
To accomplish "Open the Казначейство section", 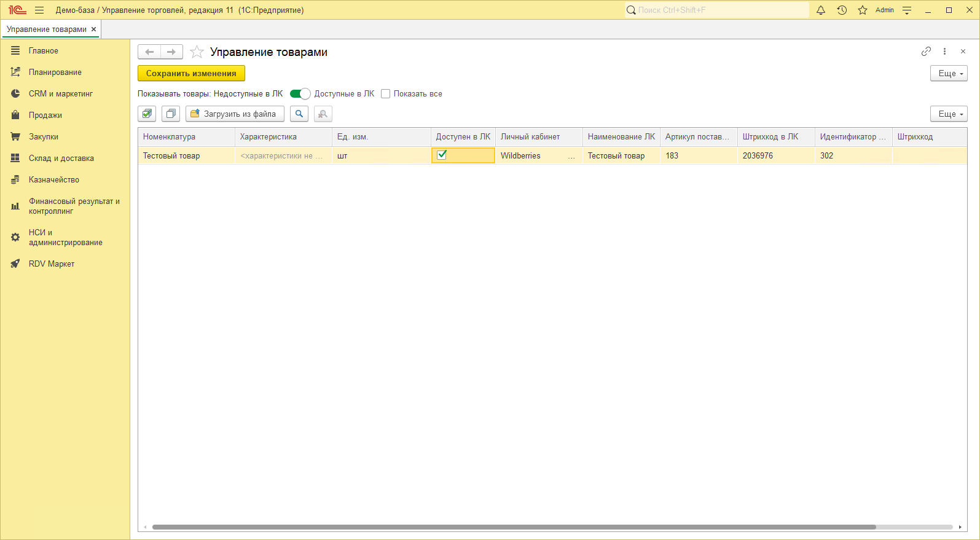I will pos(54,180).
